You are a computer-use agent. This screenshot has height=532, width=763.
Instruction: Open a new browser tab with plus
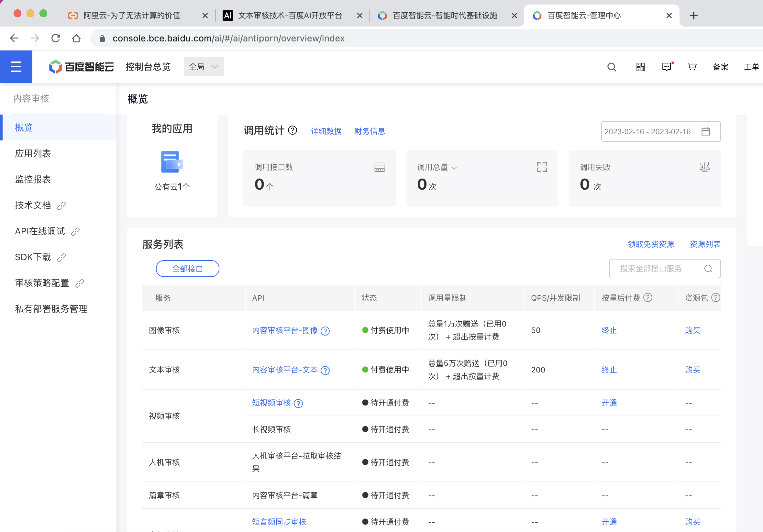pos(693,16)
